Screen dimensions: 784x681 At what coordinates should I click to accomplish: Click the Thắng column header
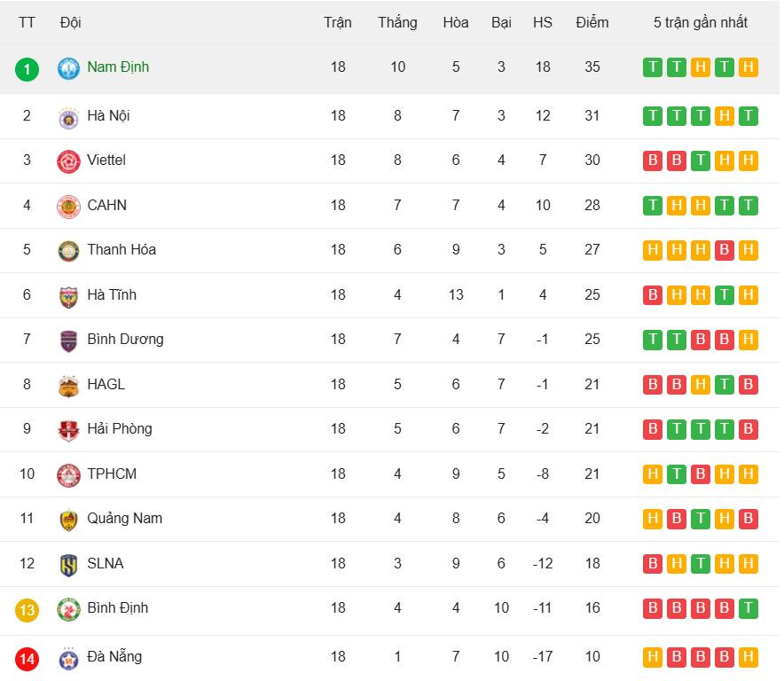[397, 23]
